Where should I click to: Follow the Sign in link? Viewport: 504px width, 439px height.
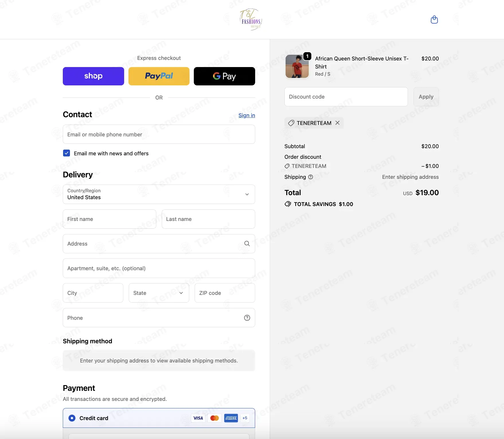pos(247,115)
